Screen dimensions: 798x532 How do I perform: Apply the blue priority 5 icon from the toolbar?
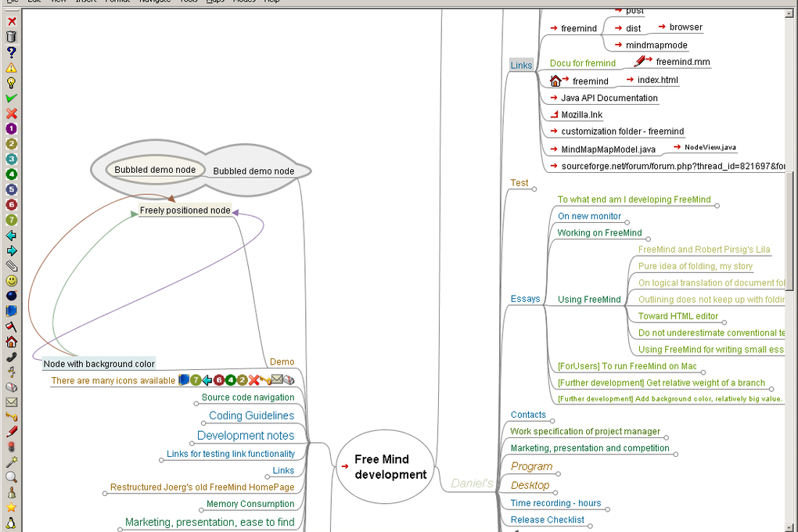pos(11,189)
